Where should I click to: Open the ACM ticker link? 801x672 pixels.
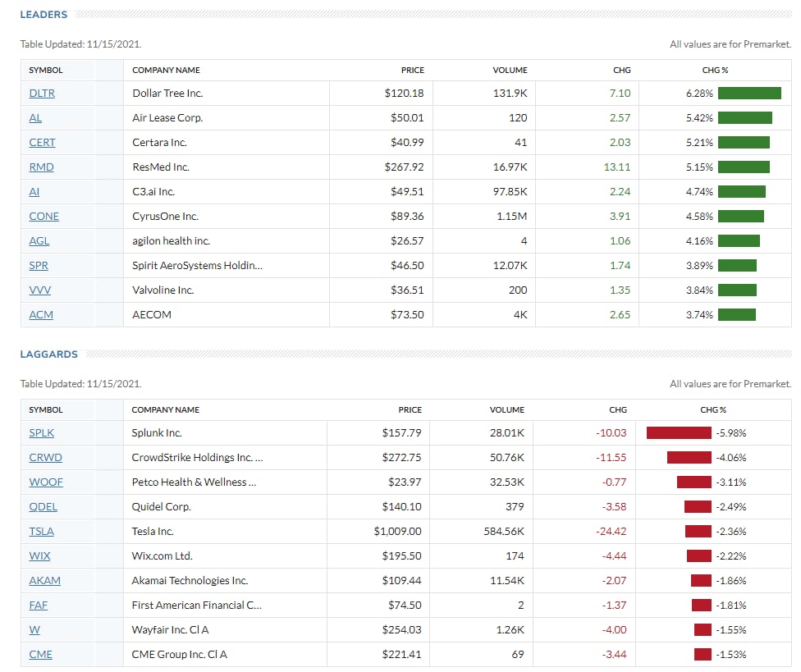tap(41, 314)
